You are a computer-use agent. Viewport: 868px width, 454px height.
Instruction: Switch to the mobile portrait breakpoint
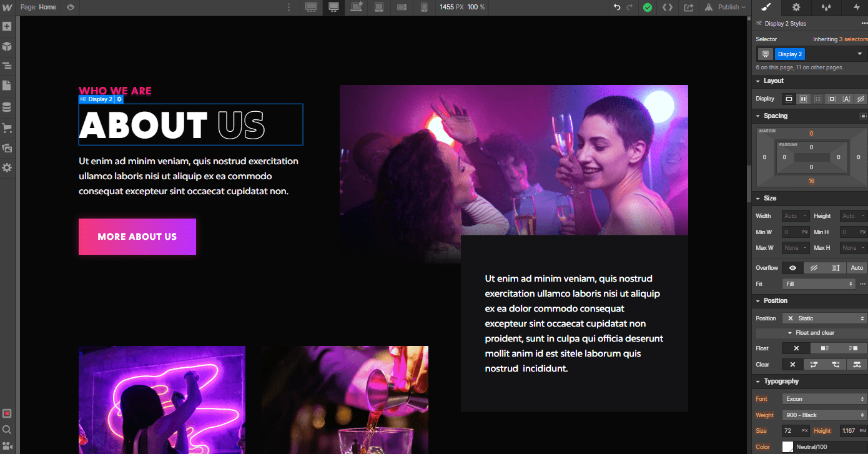425,7
